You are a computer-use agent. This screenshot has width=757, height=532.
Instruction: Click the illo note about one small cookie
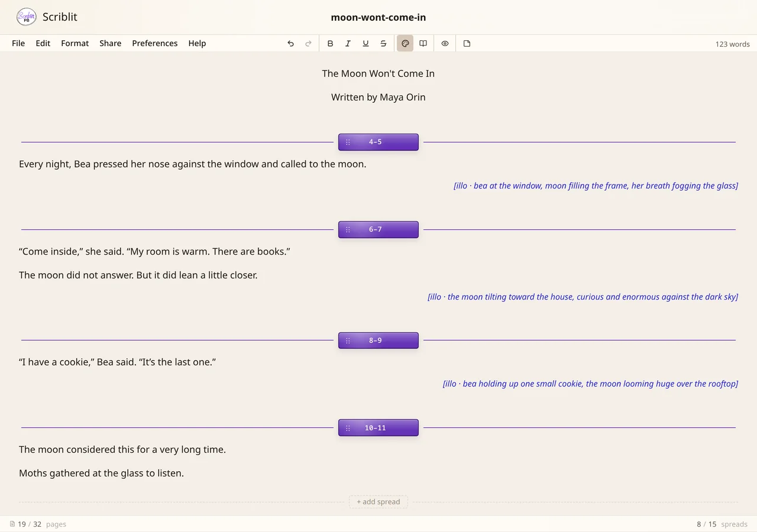point(590,384)
